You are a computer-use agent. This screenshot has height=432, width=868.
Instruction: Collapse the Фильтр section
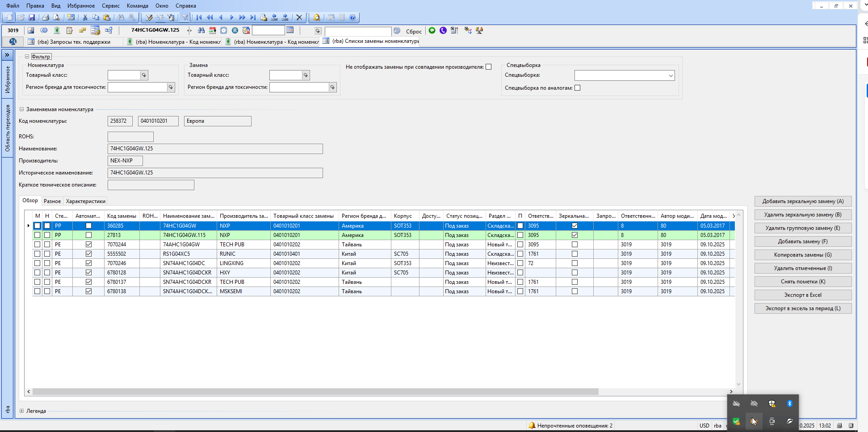click(27, 57)
